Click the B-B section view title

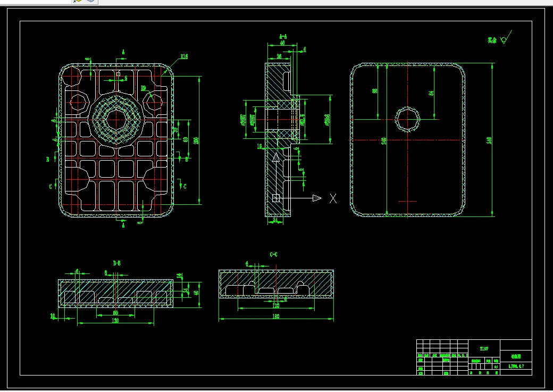coord(117,263)
